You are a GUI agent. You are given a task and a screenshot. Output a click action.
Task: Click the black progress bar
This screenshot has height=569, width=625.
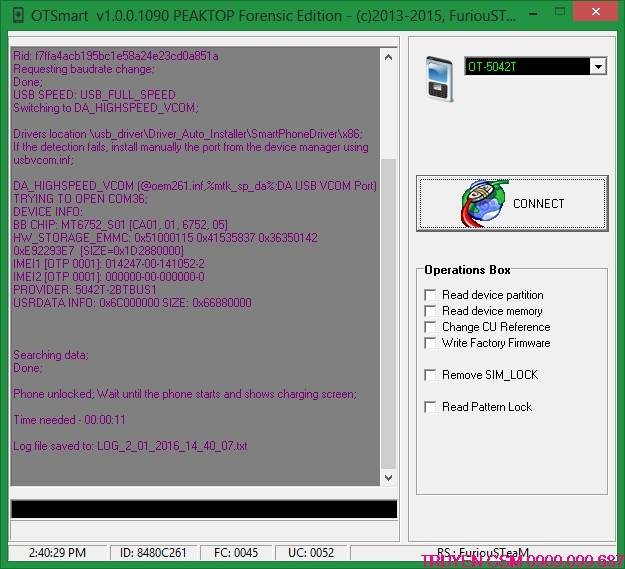(x=204, y=509)
